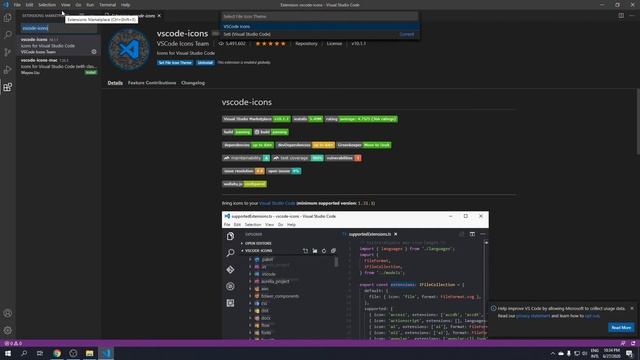Viewport: 640px width, 360px height.
Task: Open the License link
Action: (x=334, y=44)
